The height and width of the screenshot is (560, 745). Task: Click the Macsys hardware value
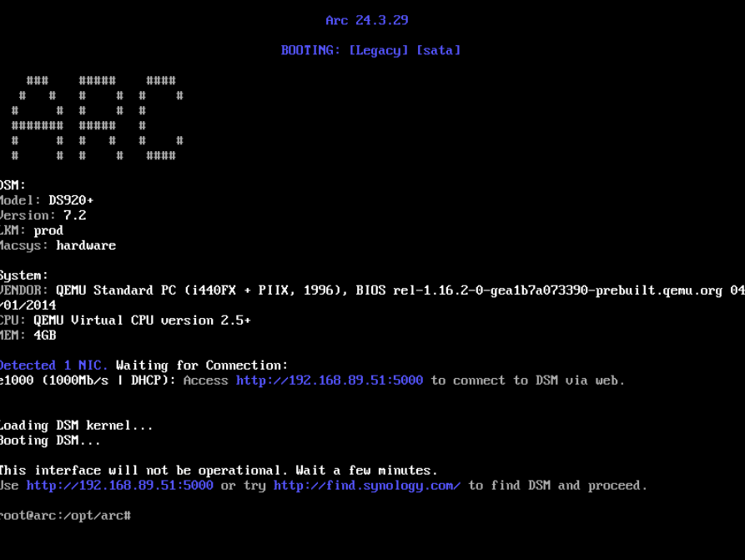click(85, 245)
